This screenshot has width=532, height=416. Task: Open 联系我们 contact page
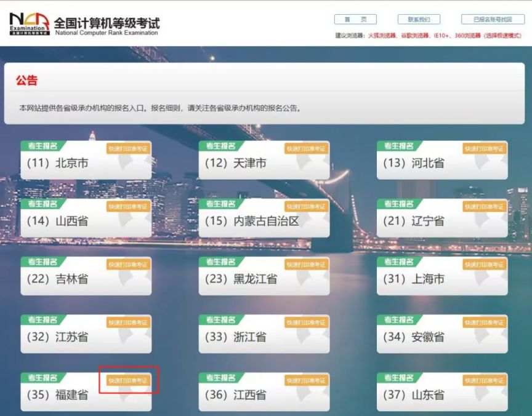click(x=419, y=19)
